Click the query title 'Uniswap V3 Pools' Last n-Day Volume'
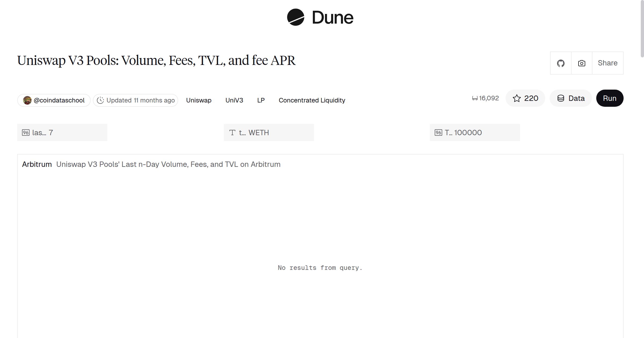 (x=168, y=164)
